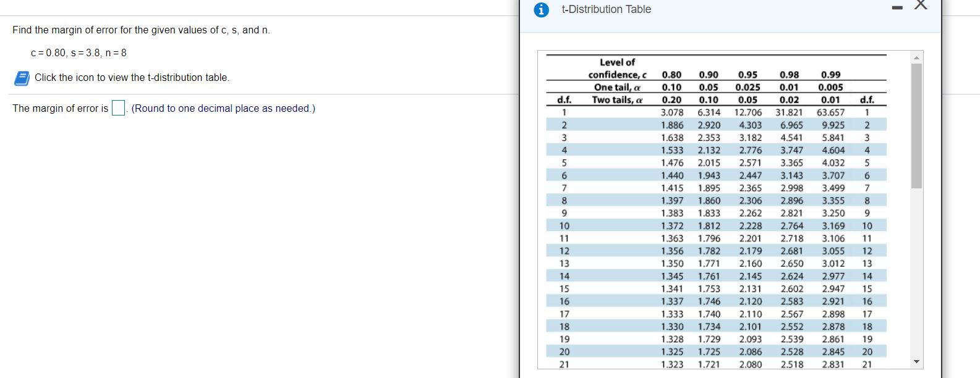Select value 63.657 in the table

pyautogui.click(x=830, y=112)
